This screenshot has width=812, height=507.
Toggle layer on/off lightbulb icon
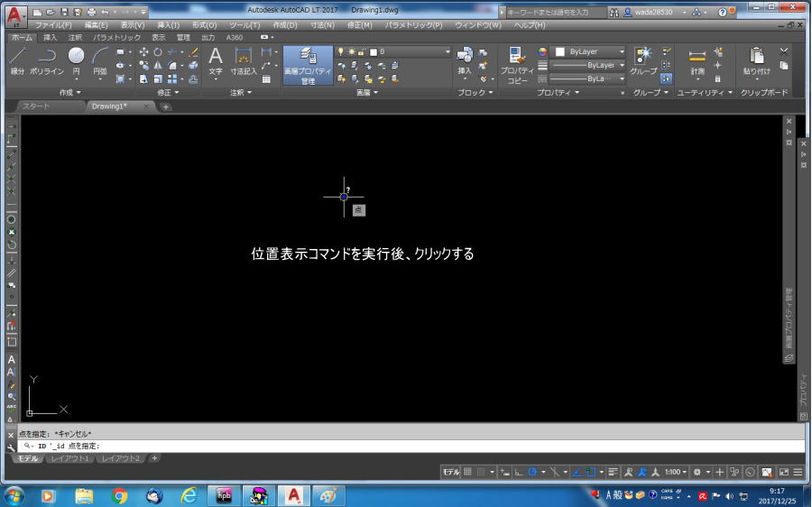340,51
